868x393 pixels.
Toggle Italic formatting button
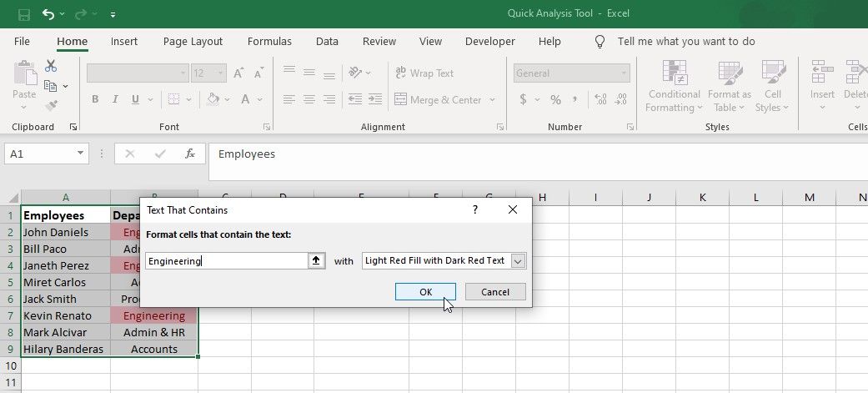115,99
